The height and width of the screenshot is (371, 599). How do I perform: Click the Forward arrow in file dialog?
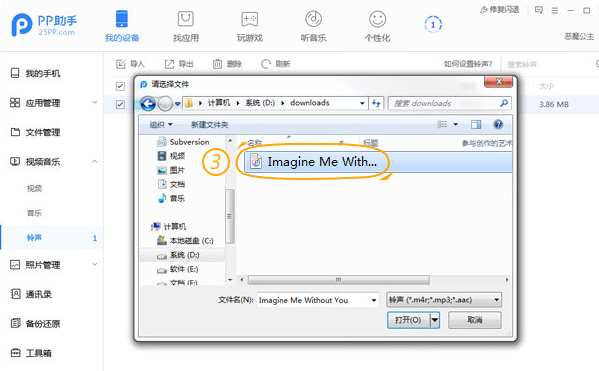point(165,103)
